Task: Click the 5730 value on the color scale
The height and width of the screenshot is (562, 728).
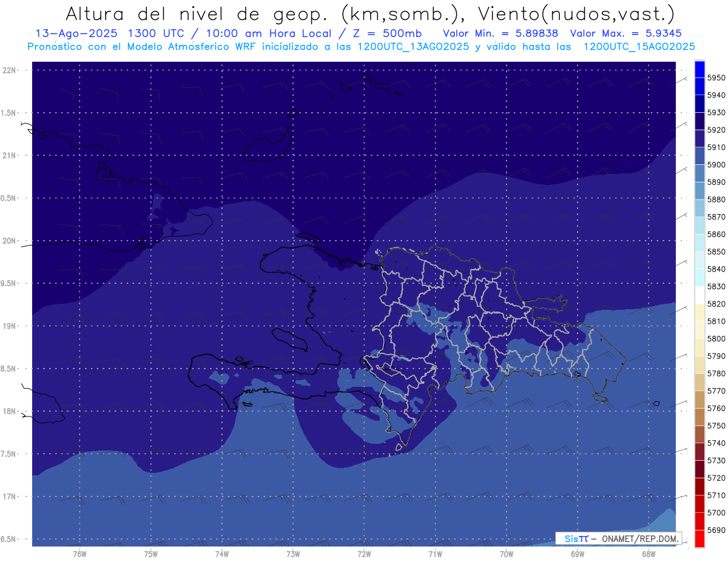Action: pyautogui.click(x=716, y=460)
